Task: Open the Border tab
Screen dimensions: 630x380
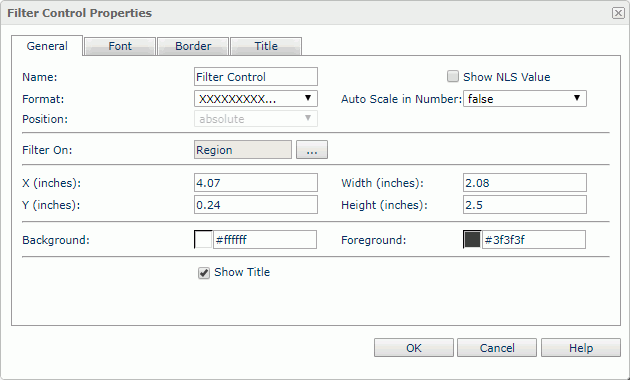Action: pyautogui.click(x=193, y=46)
